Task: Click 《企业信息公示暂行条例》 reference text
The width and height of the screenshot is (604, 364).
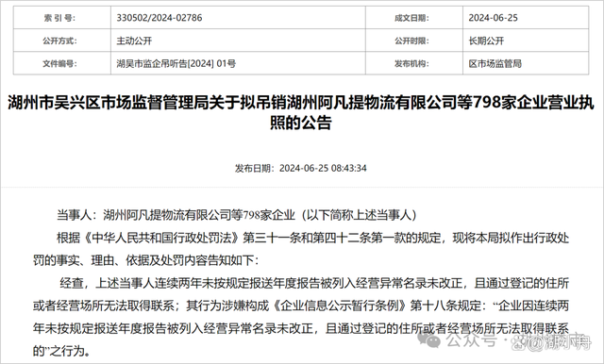Action: click(340, 306)
